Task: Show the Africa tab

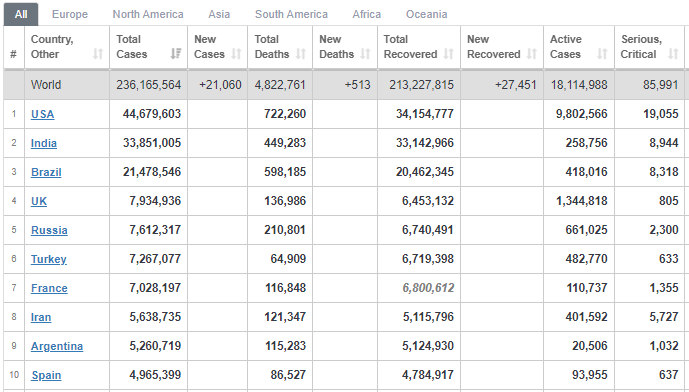Action: click(367, 14)
